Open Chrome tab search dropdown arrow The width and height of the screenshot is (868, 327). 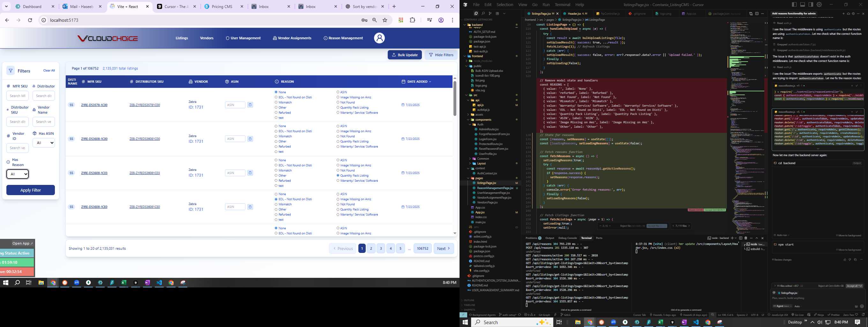point(6,6)
